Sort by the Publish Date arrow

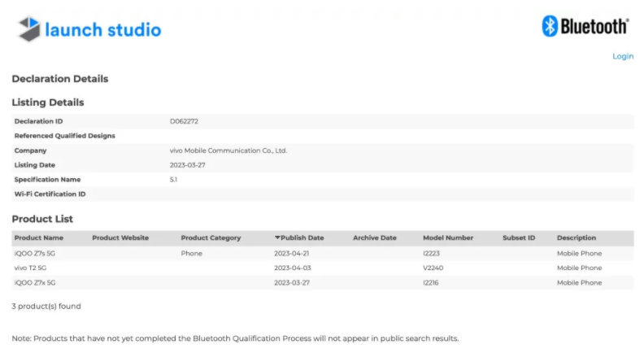coord(277,238)
